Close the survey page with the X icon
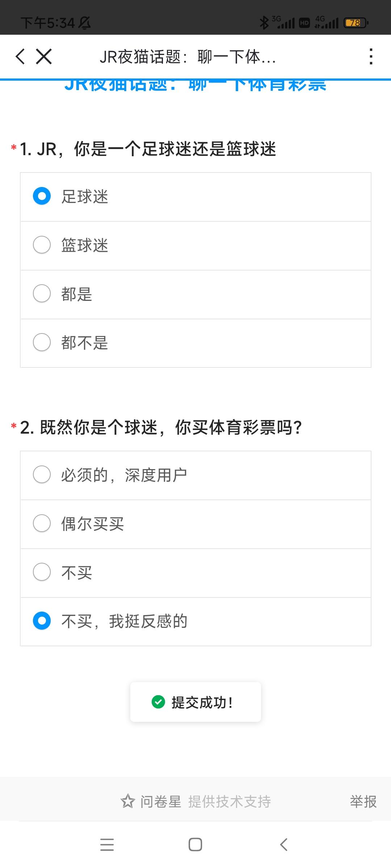Screen dimensions: 391x868 [44, 57]
